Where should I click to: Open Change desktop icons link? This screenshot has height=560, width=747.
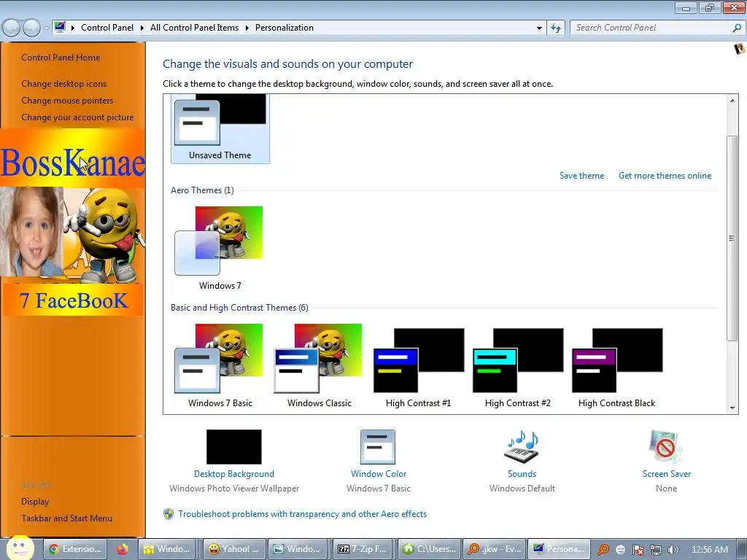point(64,84)
